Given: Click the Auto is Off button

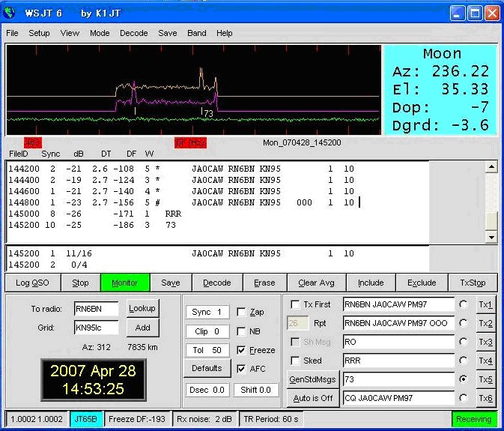Looking at the screenshot, I should [312, 398].
